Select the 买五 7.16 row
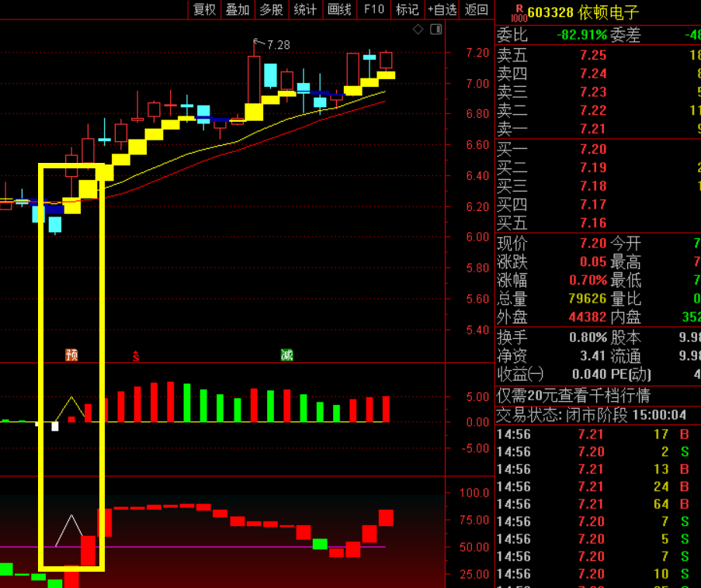The image size is (701, 588). point(599,223)
